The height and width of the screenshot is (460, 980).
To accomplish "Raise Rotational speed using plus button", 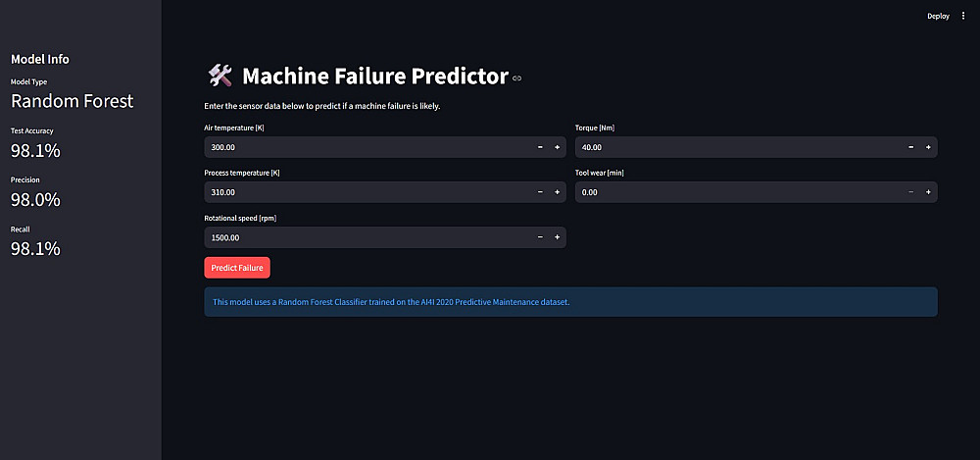I will [557, 237].
